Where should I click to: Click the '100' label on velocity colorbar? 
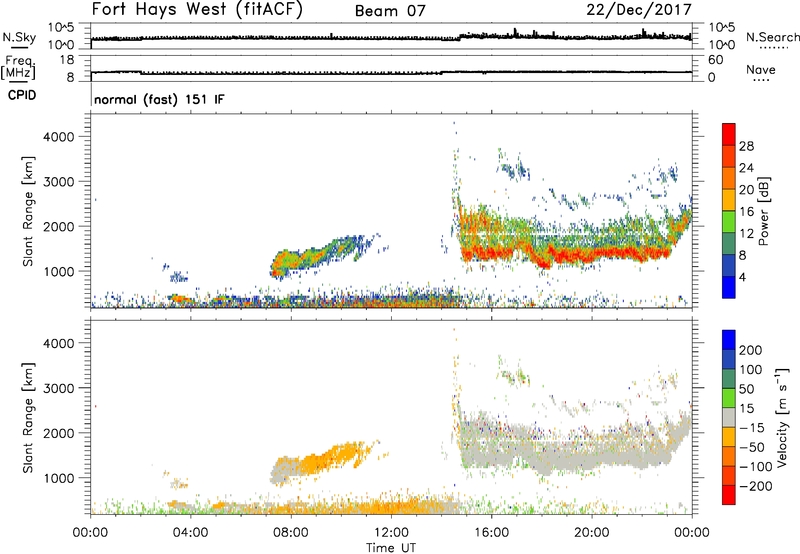tap(751, 370)
